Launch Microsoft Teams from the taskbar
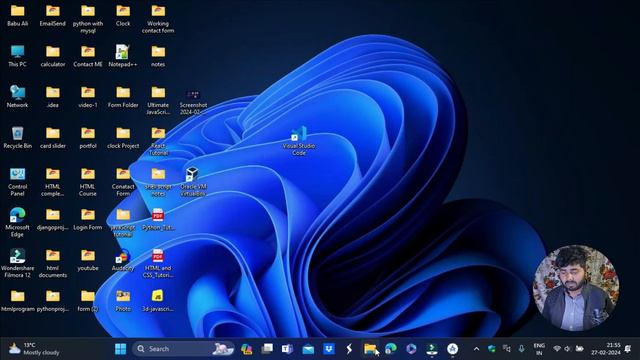The width and height of the screenshot is (640, 360). (x=287, y=349)
